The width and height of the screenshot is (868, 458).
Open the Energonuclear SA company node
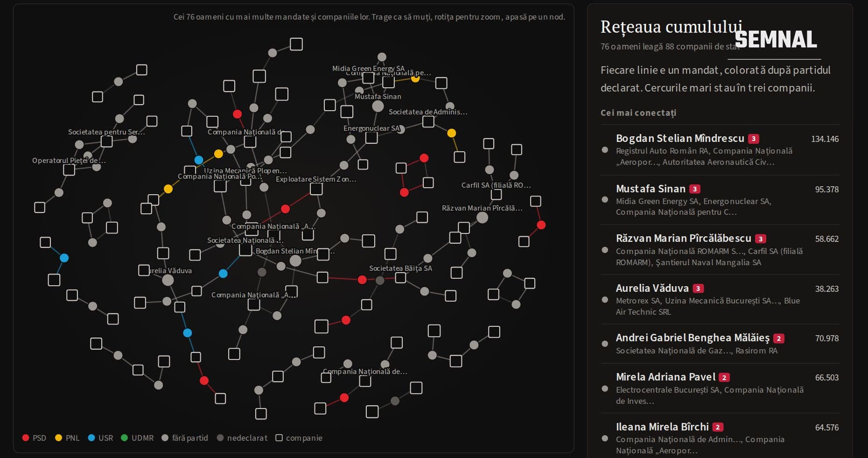click(371, 138)
